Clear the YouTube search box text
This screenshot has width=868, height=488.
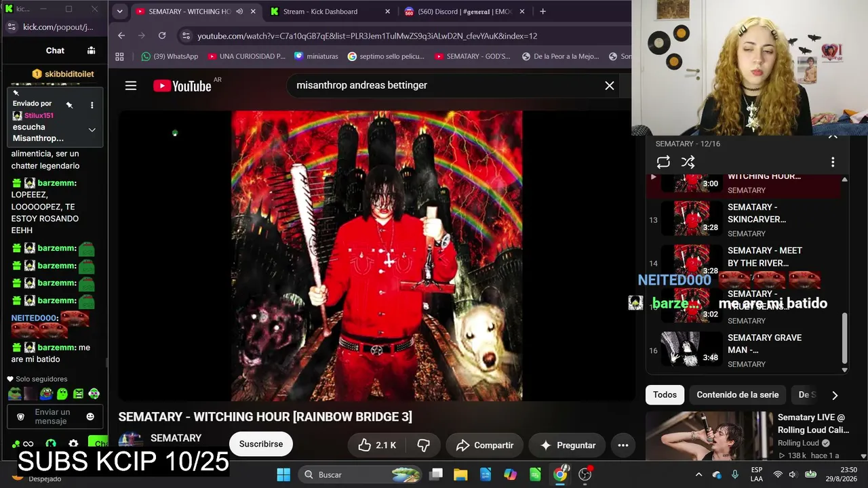(610, 85)
